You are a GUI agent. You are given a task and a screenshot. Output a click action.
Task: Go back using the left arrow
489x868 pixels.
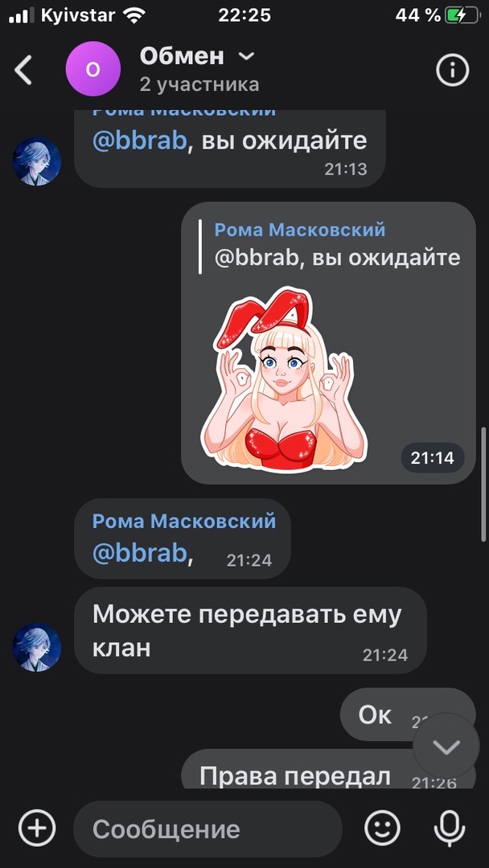(x=23, y=70)
